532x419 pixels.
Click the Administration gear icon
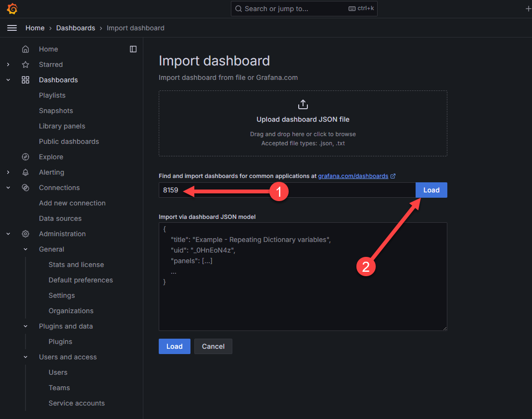pos(25,234)
